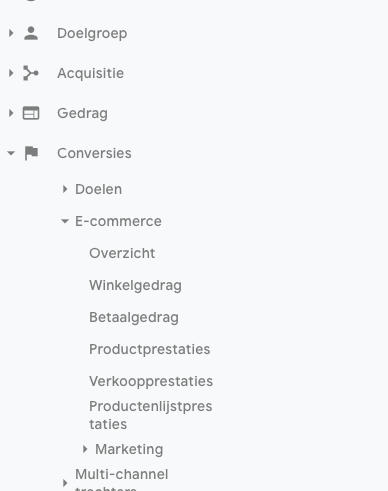Expand the Gedrag section arrow
Image resolution: width=388 pixels, height=491 pixels.
(x=11, y=113)
